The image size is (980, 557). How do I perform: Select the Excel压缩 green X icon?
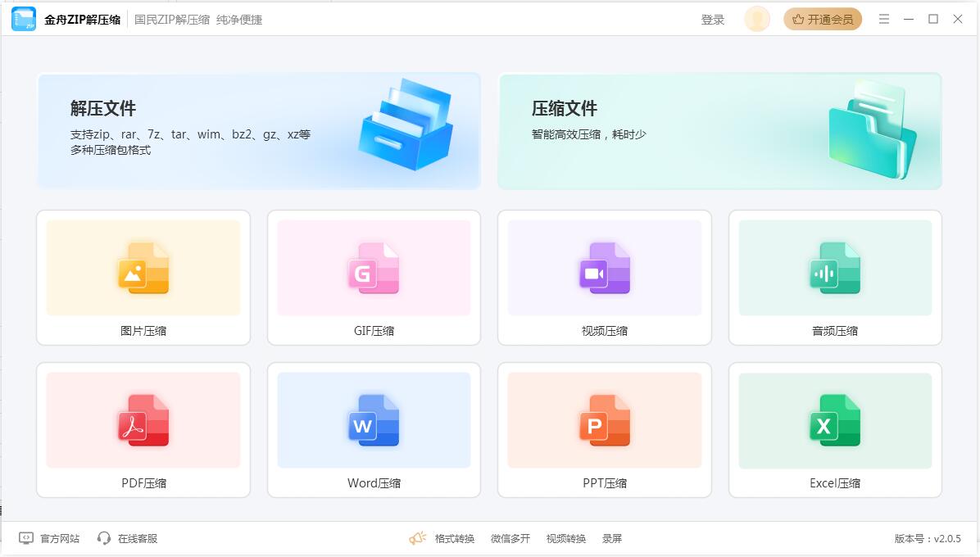835,420
